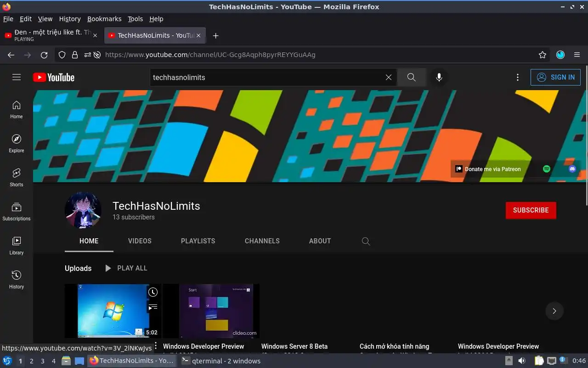Viewport: 588px width, 368px height.
Task: Open the taskbar file manager icon
Action: click(x=66, y=361)
